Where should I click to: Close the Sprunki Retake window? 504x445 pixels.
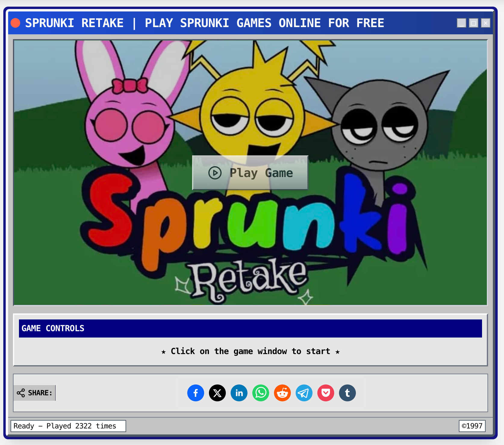tap(486, 23)
